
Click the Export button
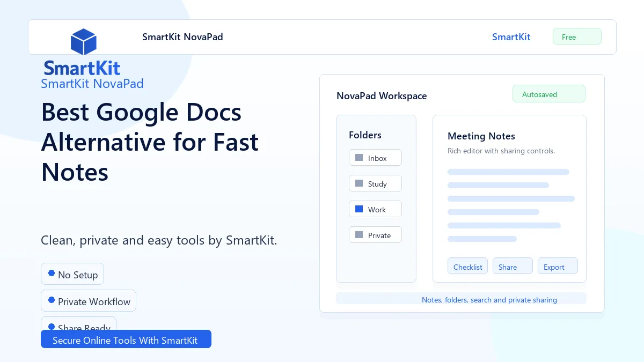558,266
